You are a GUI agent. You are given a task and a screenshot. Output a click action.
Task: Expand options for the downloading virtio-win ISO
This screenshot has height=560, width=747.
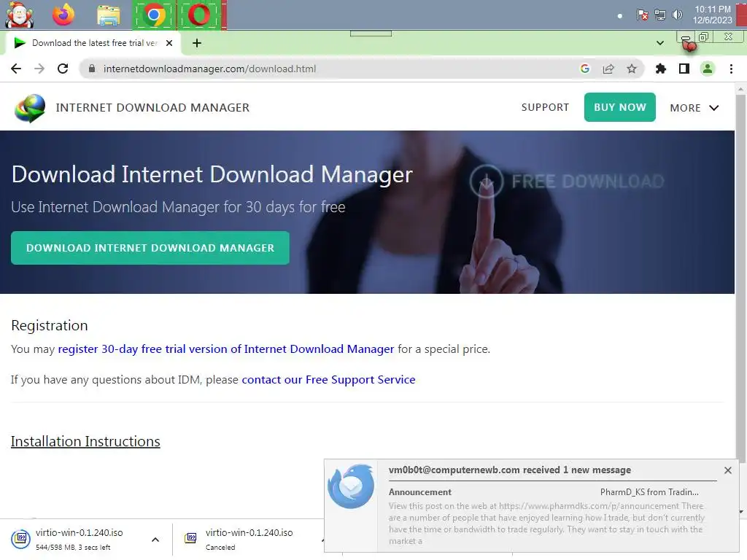coord(155,540)
